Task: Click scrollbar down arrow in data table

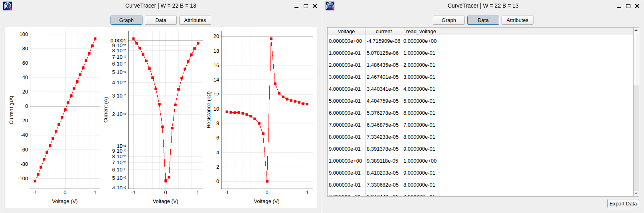Action: 636,193
